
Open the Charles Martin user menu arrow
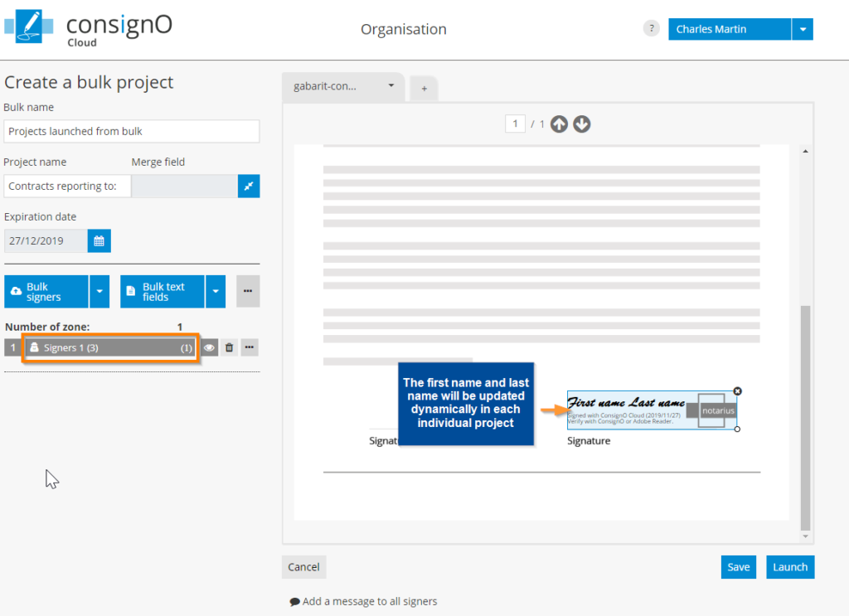803,29
